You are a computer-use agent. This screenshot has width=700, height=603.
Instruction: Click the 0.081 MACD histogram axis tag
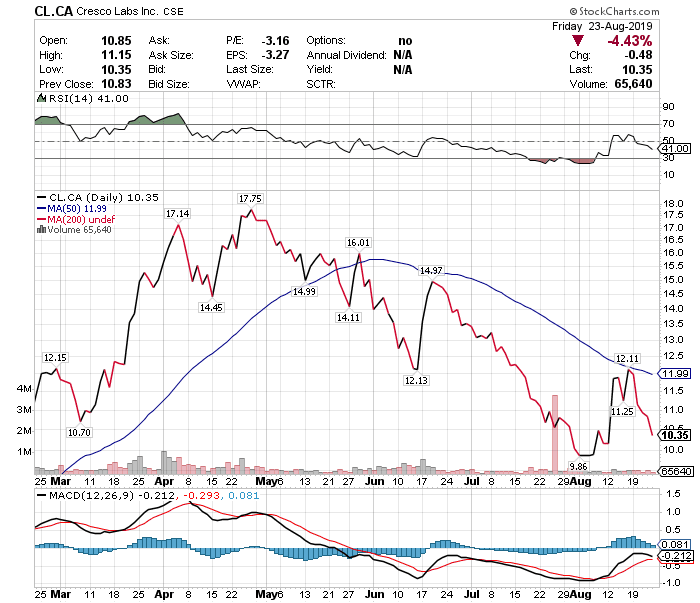point(676,545)
